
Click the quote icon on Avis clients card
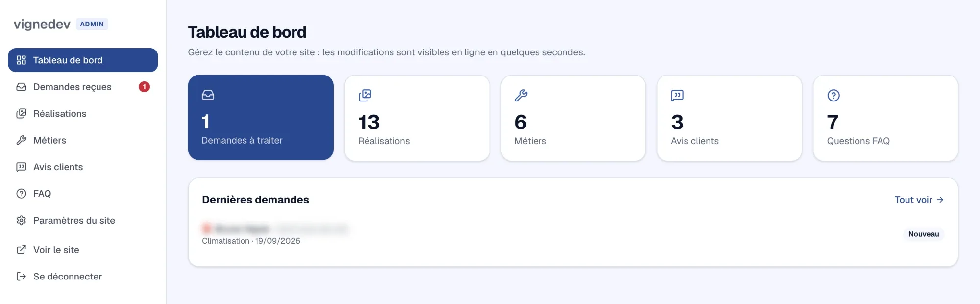pos(677,95)
